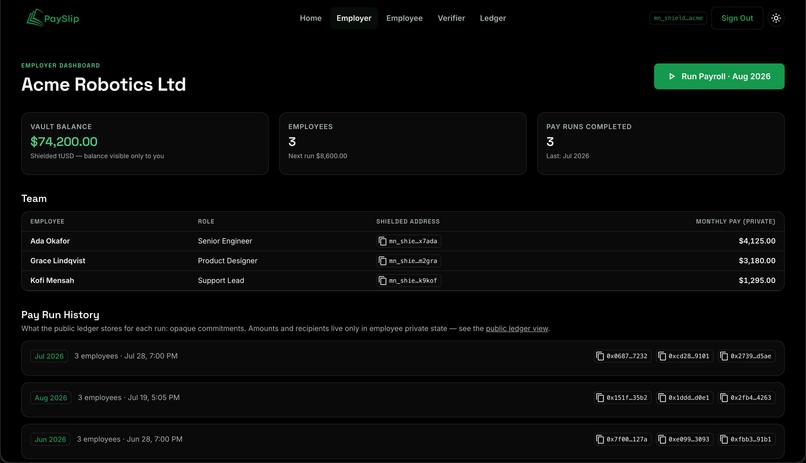
Task: Open the Ledger tab
Action: pos(493,18)
